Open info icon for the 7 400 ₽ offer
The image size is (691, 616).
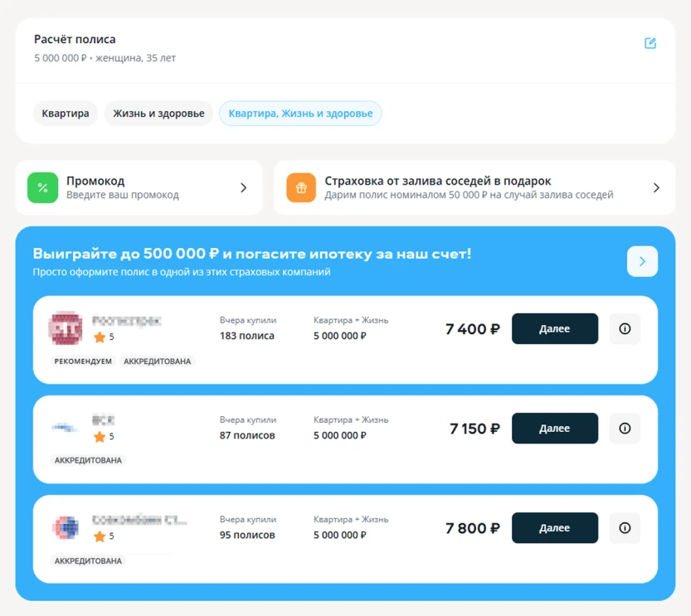625,329
